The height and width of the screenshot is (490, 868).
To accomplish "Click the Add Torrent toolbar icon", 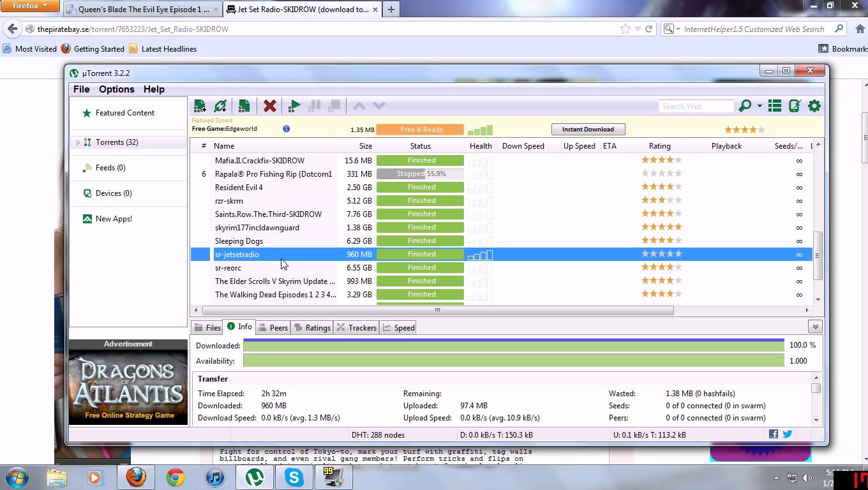I will [x=200, y=106].
